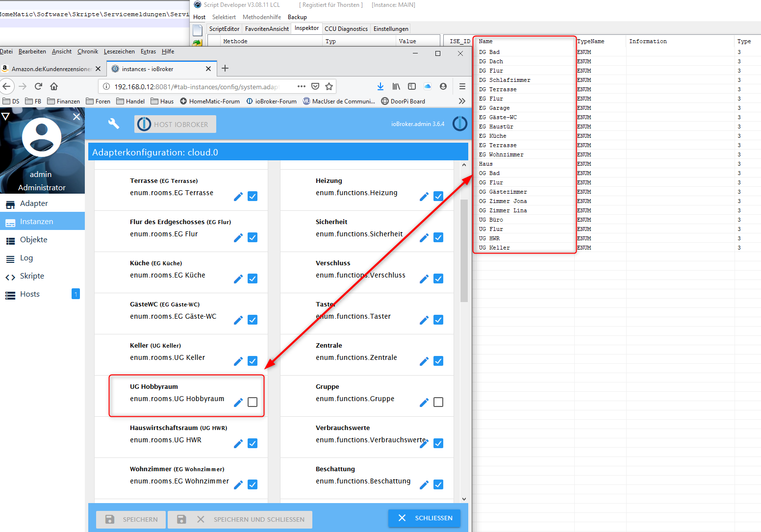
Task: Open Skripte in ioBroker sidebar
Action: [x=42, y=276]
